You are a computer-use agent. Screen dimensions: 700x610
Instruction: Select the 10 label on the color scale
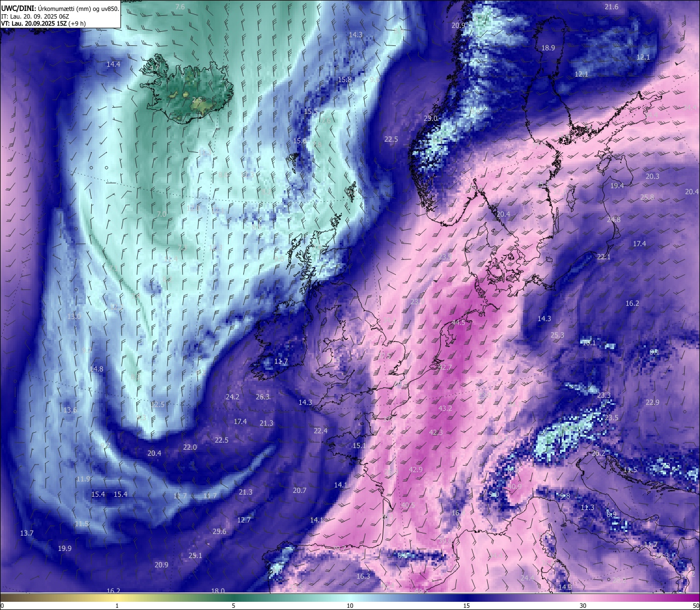(x=350, y=606)
